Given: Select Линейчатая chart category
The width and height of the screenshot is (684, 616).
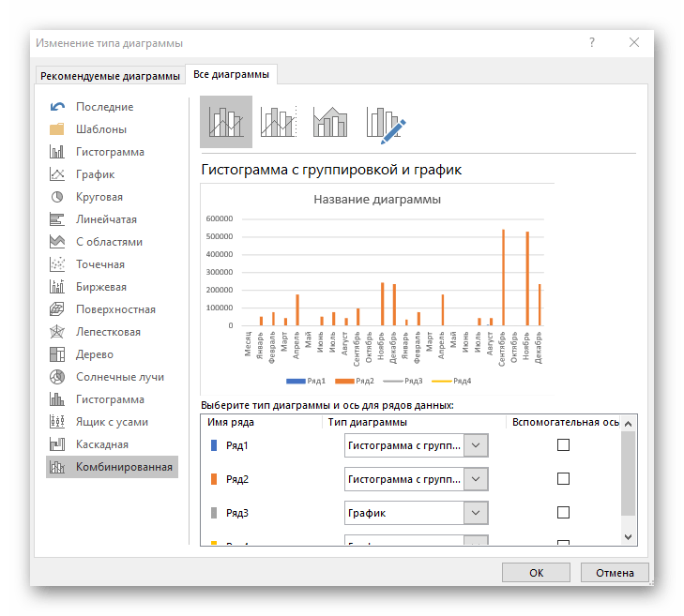Looking at the screenshot, I should (x=112, y=219).
